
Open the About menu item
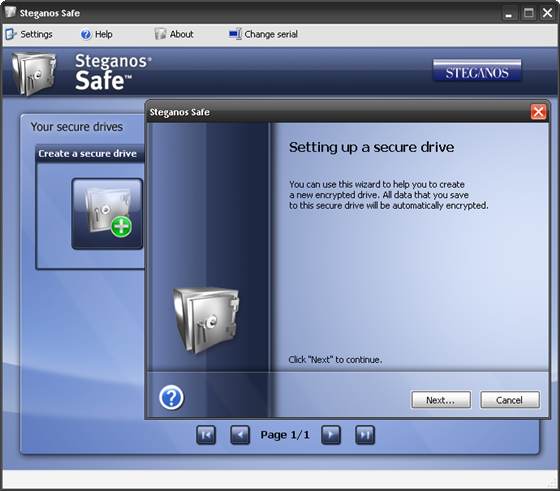pos(174,34)
